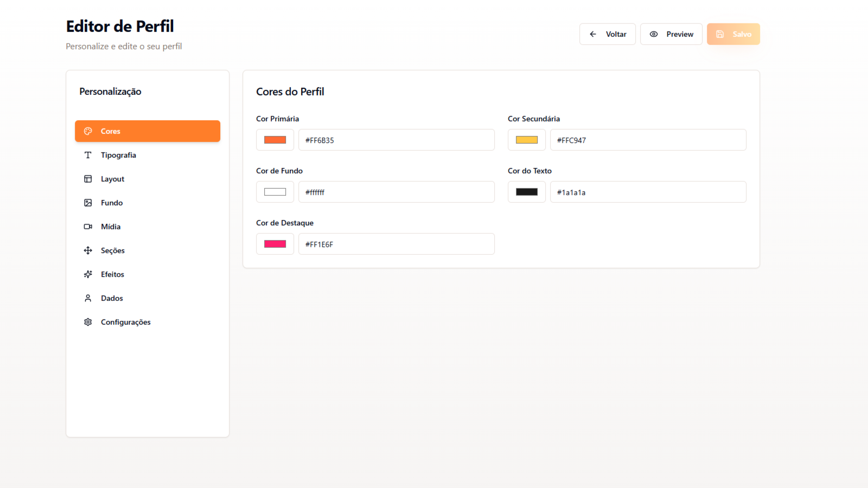Viewport: 868px width, 488px height.
Task: Open the Cor Primária color swatch
Action: [x=275, y=140]
